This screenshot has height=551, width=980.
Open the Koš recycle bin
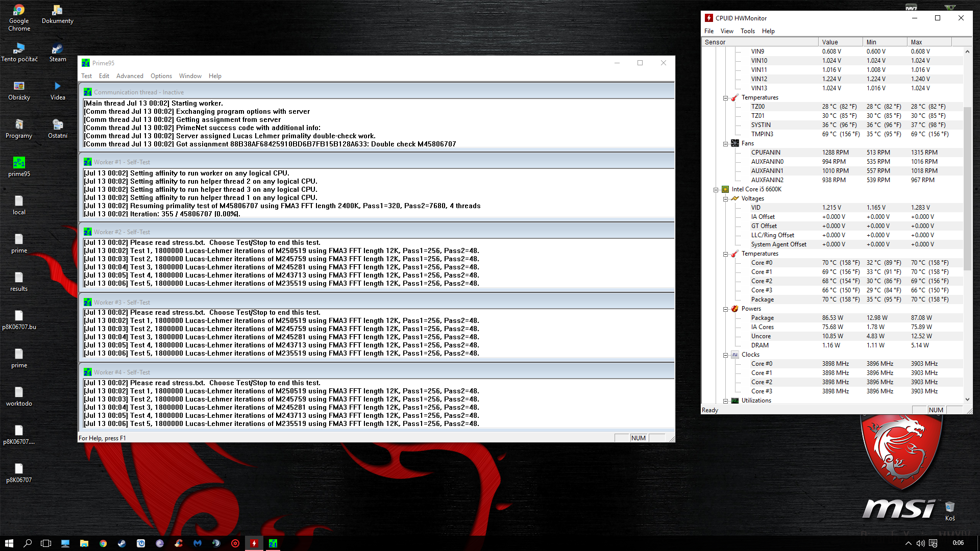pos(949,511)
